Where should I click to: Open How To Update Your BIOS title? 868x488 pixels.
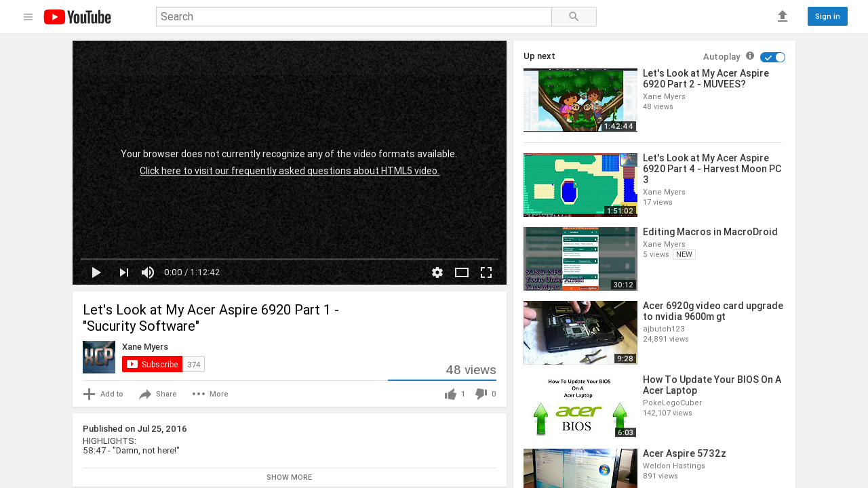712,385
